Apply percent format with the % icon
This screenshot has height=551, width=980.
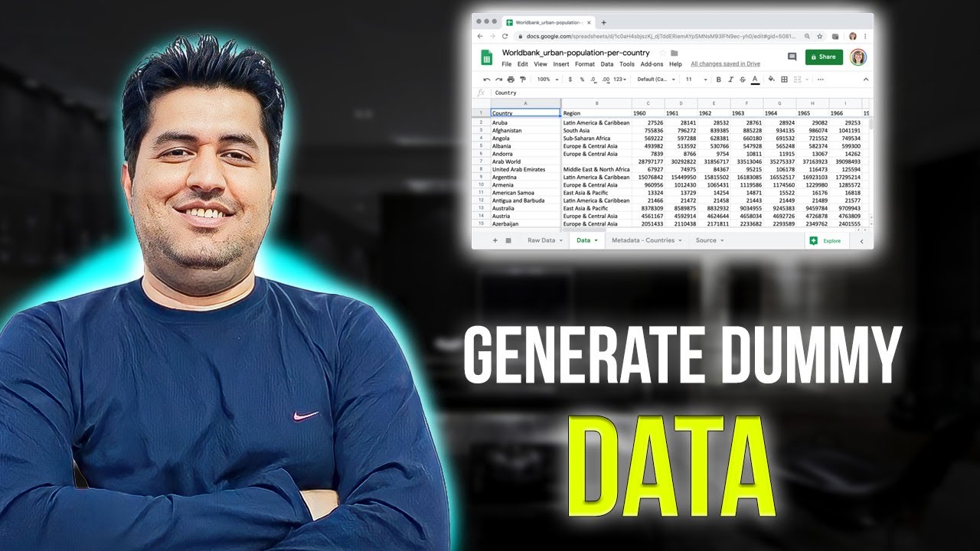coord(582,80)
